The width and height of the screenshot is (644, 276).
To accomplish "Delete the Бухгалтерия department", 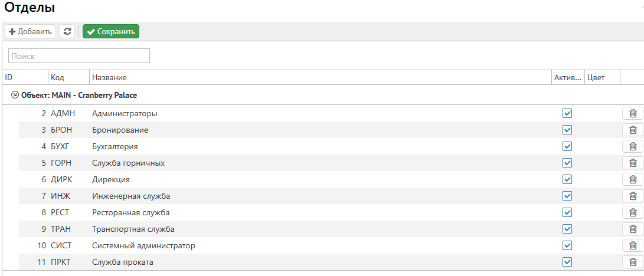I will pos(632,147).
